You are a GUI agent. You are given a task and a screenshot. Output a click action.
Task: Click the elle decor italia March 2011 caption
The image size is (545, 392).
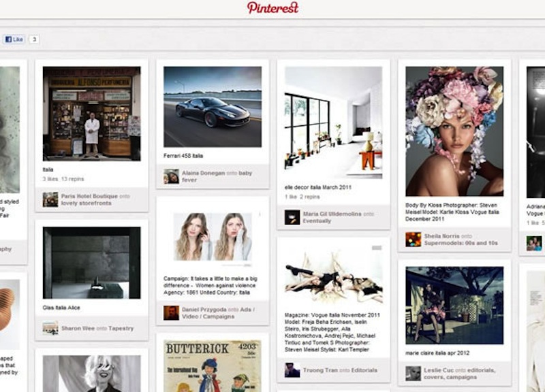tap(317, 188)
